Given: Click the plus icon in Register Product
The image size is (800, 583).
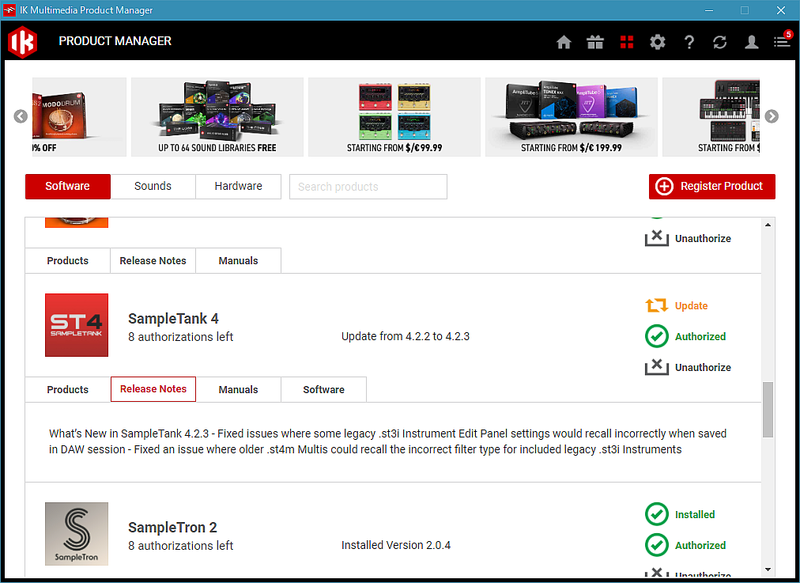Looking at the screenshot, I should [x=664, y=186].
